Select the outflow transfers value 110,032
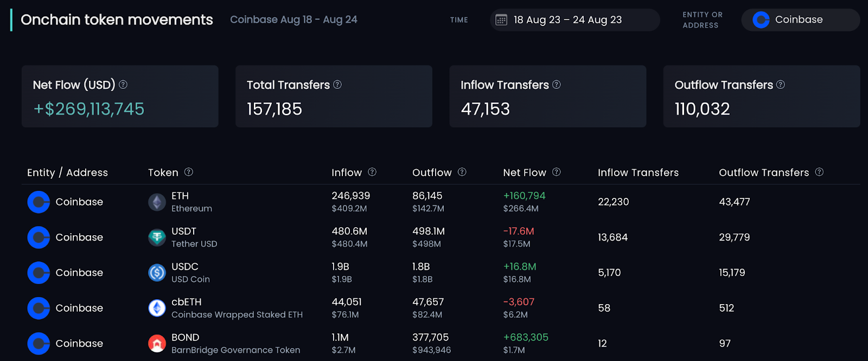The image size is (868, 361). pos(703,109)
